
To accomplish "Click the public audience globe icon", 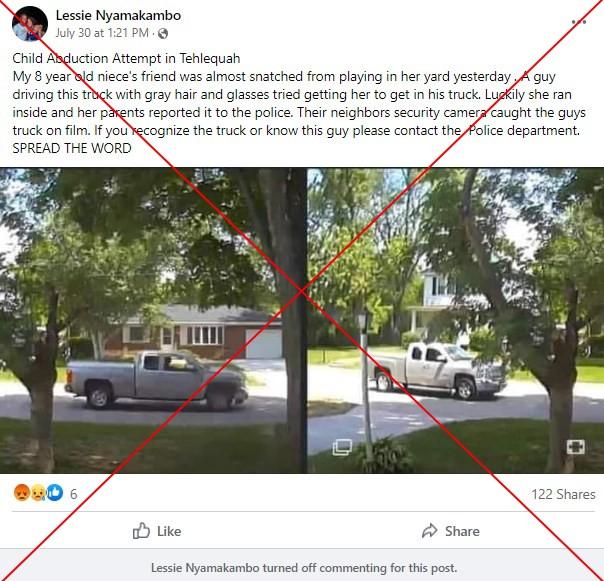I will (x=163, y=34).
